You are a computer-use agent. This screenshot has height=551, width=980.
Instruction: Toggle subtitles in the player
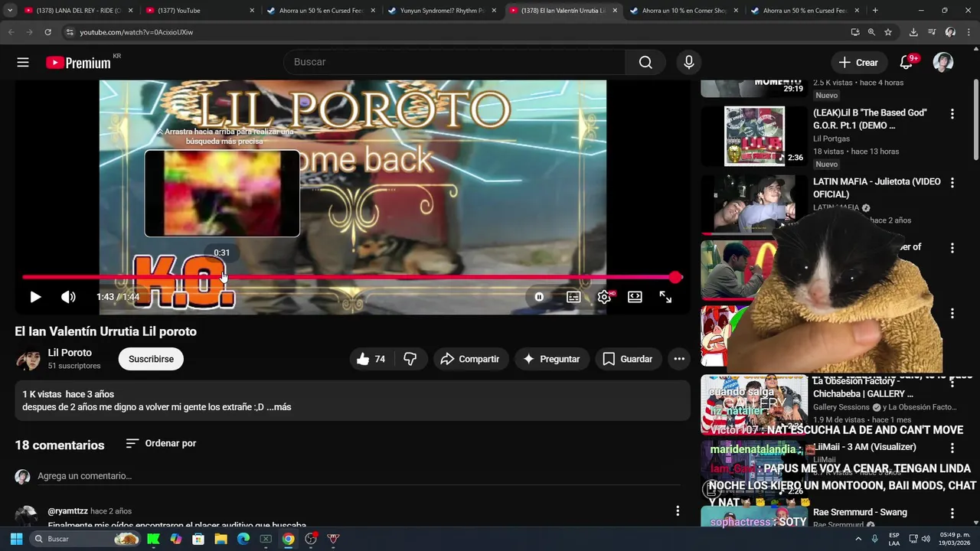[573, 297]
